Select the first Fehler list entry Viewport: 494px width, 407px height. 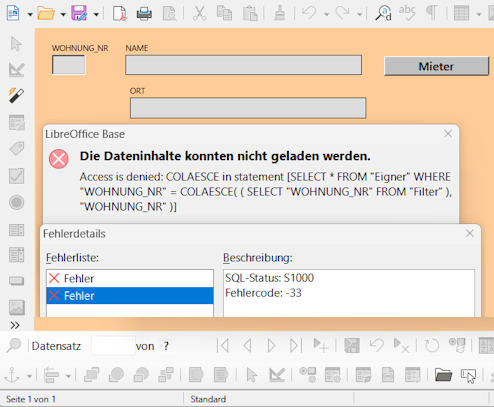click(130, 278)
